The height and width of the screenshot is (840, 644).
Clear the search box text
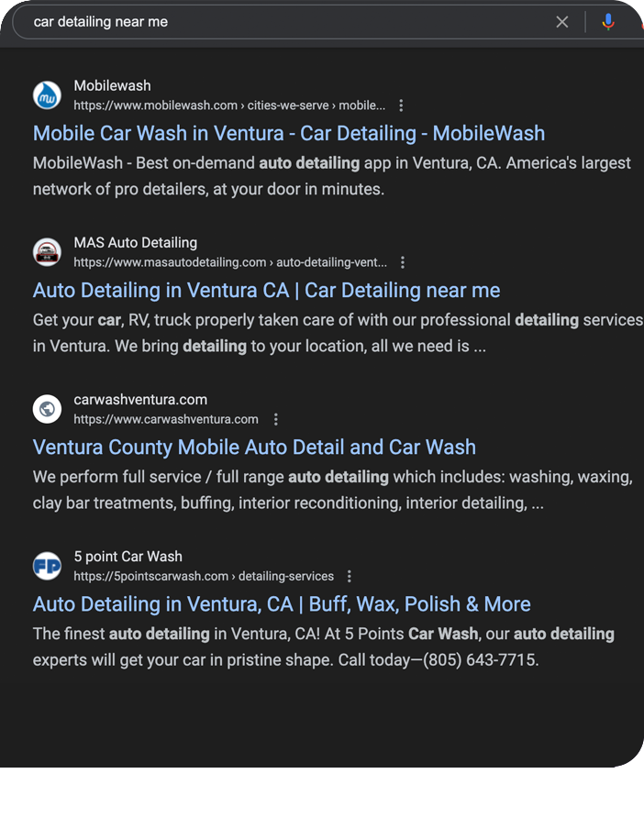[x=562, y=22]
